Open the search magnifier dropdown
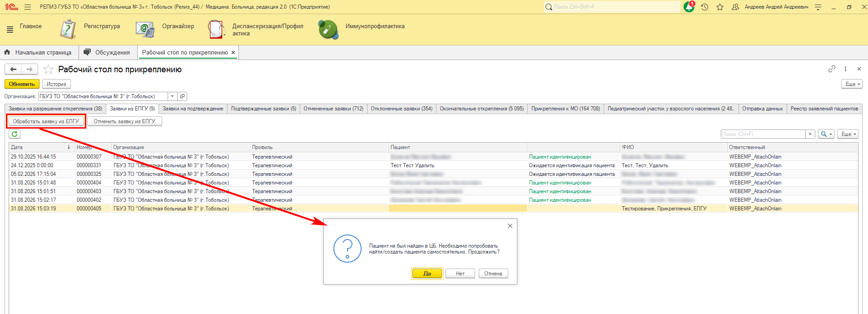 (826, 134)
